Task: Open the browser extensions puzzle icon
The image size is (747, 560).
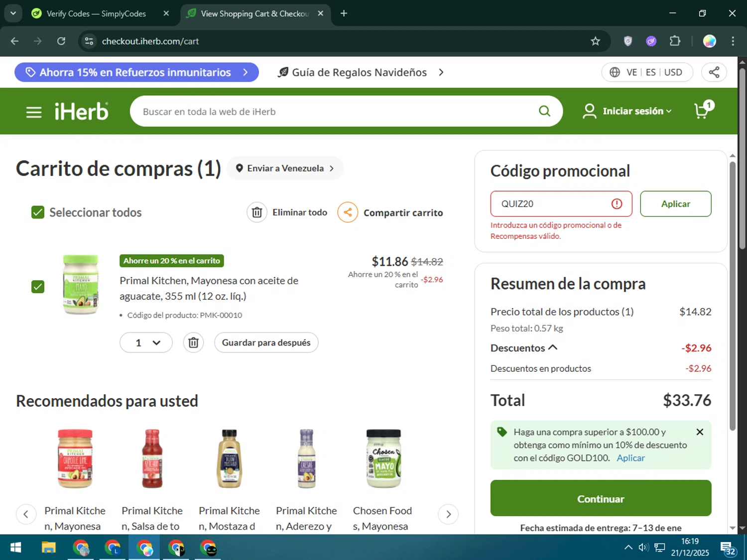Action: click(675, 41)
